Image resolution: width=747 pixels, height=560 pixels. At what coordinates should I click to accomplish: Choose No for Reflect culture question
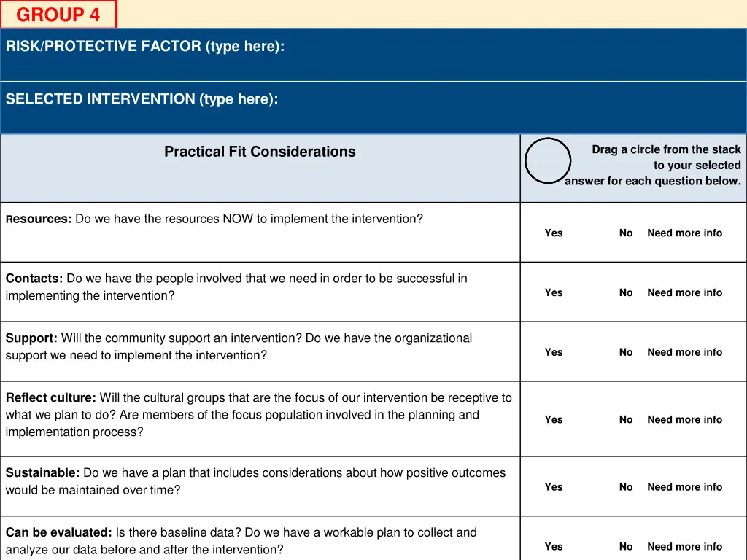point(625,419)
